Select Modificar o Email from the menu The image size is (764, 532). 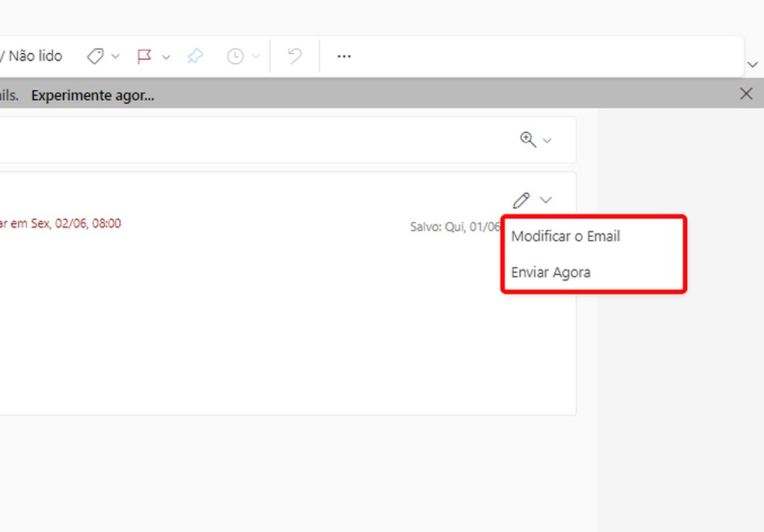pos(565,236)
